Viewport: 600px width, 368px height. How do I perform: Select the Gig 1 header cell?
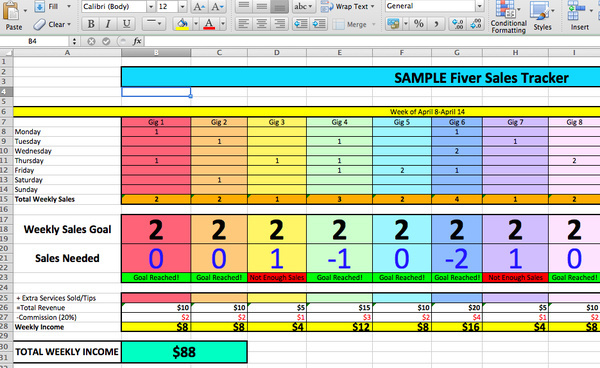pos(156,122)
